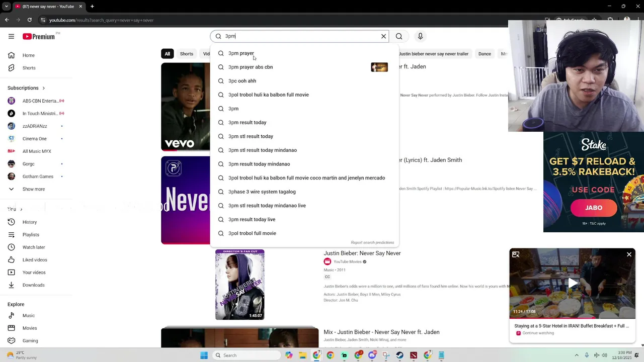
Task: Open Gorgc channel in subscriptions
Action: coord(36,164)
